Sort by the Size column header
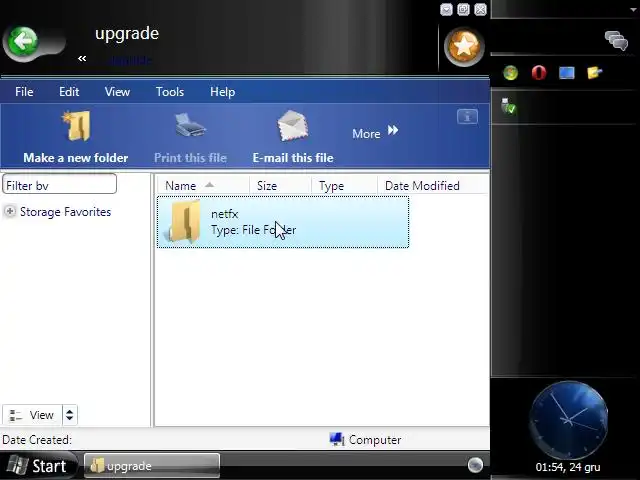 tap(280, 186)
